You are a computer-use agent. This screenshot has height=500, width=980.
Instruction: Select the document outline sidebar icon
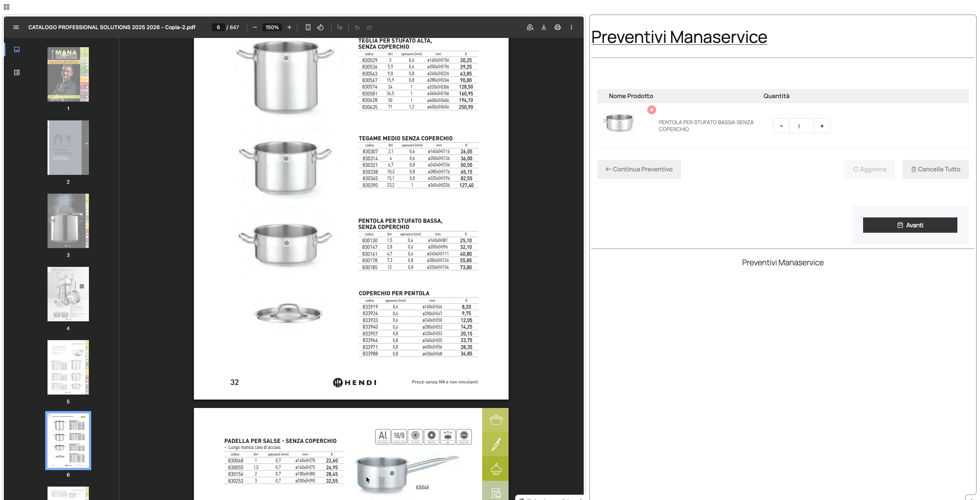coord(17,72)
